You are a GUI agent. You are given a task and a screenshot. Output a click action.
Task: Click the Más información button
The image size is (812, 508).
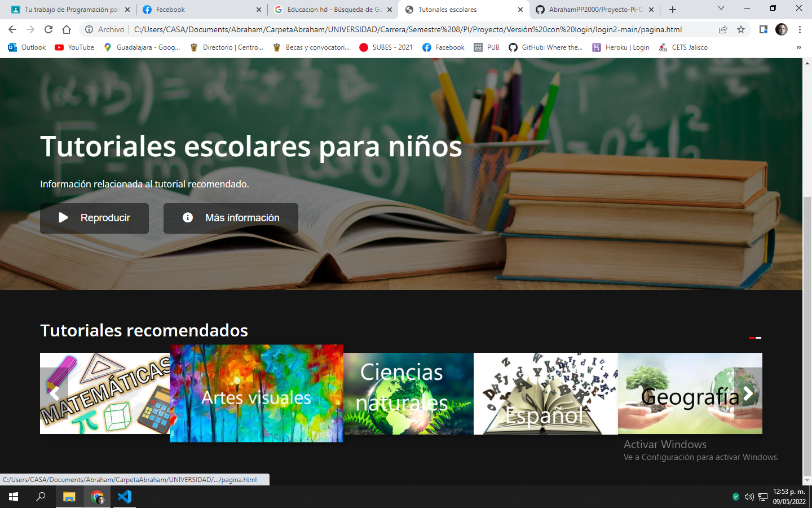click(x=231, y=218)
